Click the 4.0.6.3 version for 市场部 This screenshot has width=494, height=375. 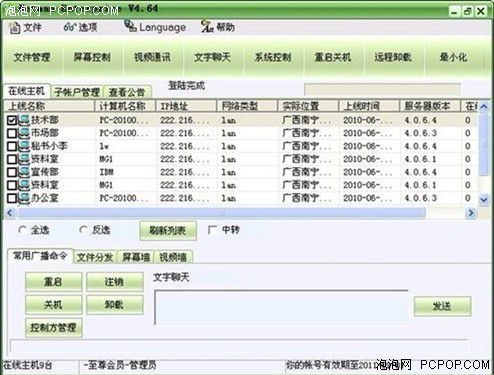pyautogui.click(x=420, y=133)
